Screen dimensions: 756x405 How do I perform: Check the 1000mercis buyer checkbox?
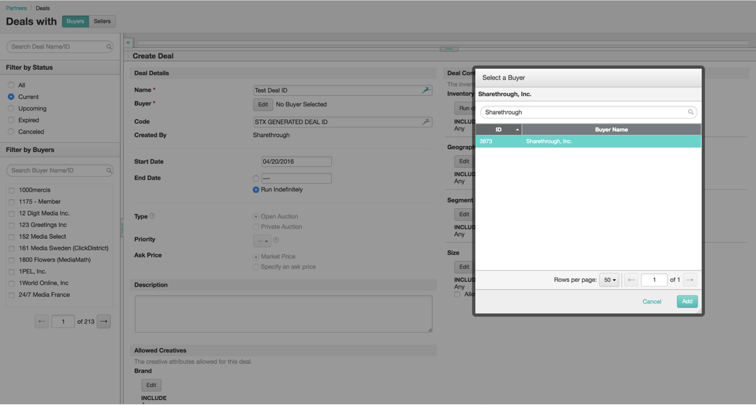[12, 190]
